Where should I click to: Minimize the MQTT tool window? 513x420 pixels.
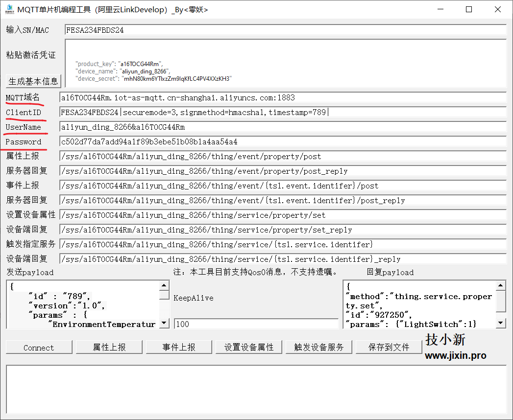tap(440, 9)
